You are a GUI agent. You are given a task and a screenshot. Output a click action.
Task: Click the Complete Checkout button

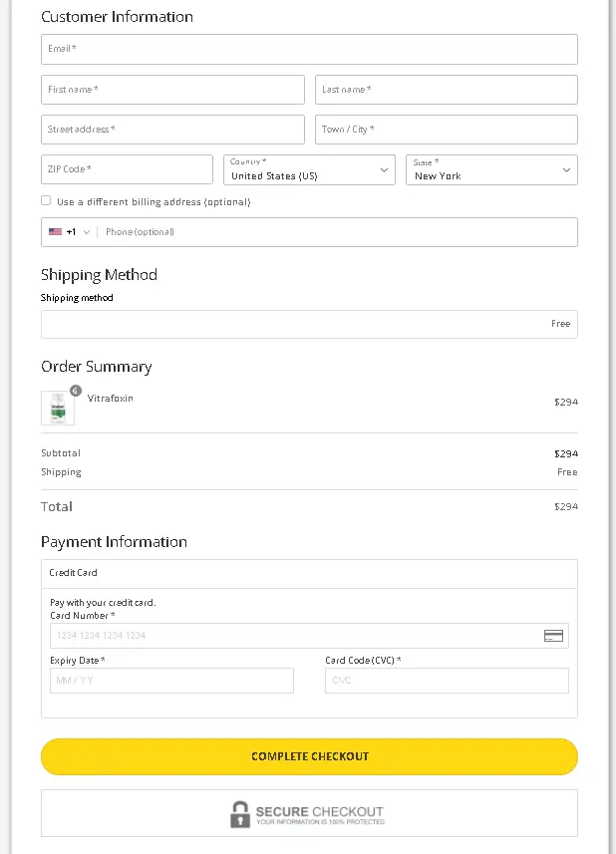308,756
